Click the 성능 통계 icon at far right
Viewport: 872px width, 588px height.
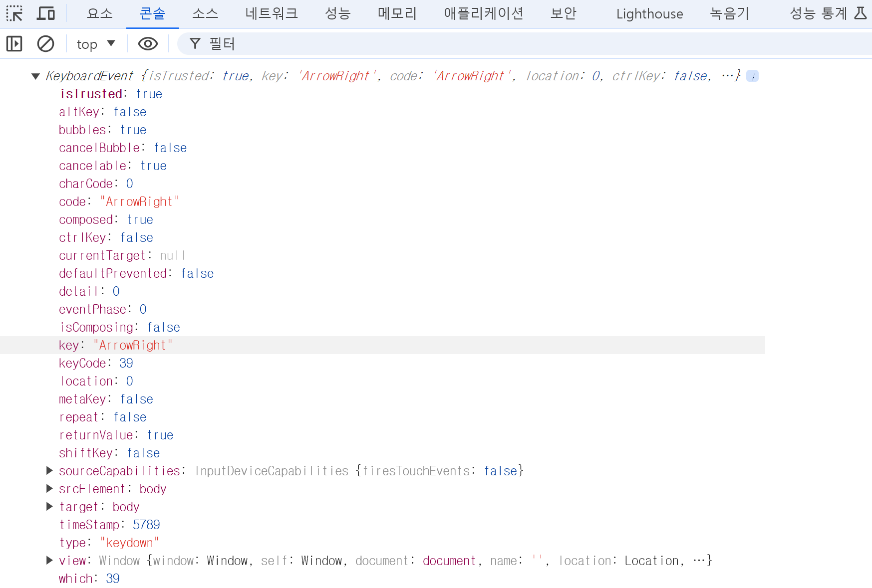click(x=818, y=13)
